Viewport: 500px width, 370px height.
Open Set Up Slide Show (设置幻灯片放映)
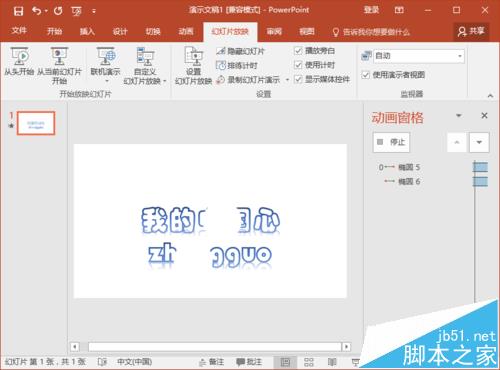pos(193,65)
